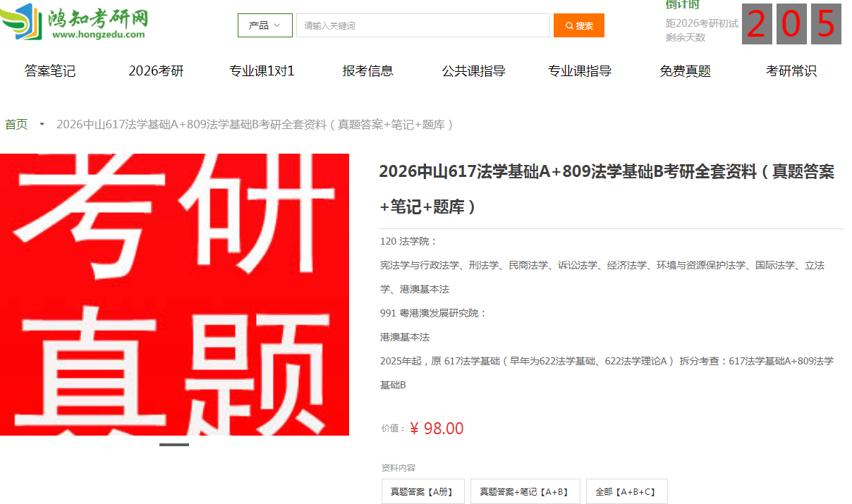
Task: Click the 205 countdown days number
Action: click(791, 24)
